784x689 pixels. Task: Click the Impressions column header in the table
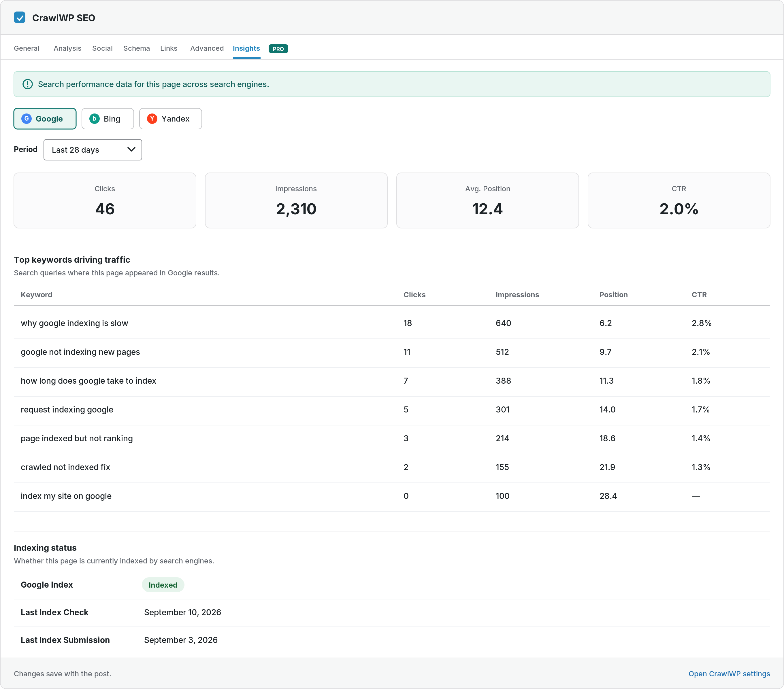point(517,295)
